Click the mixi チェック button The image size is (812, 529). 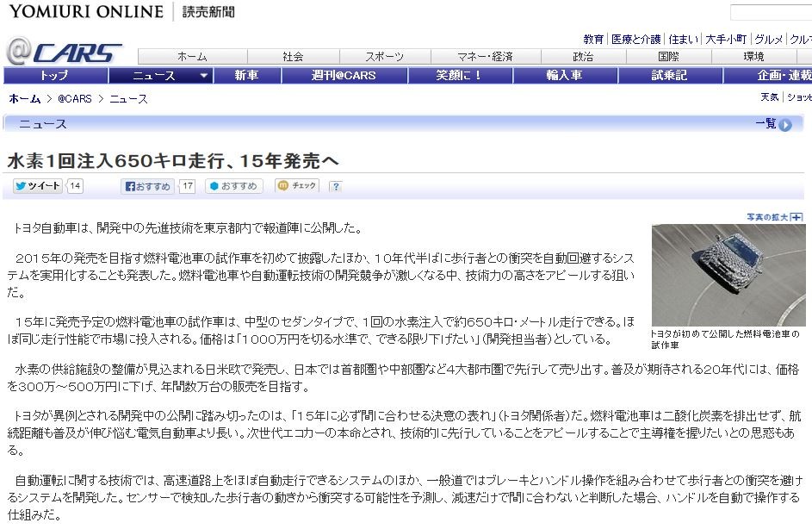297,185
